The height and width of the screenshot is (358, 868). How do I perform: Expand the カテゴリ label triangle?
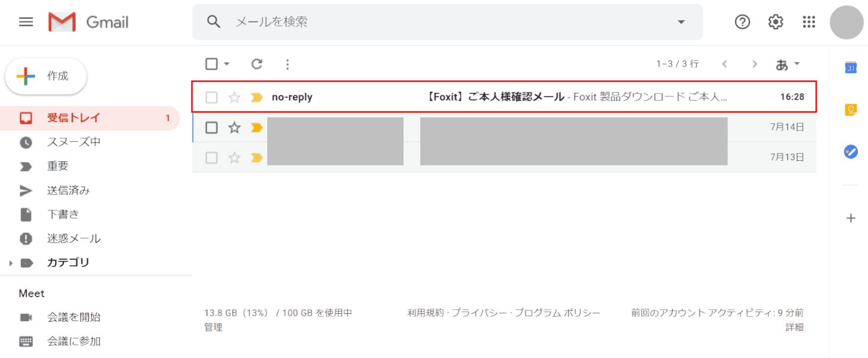(10, 263)
